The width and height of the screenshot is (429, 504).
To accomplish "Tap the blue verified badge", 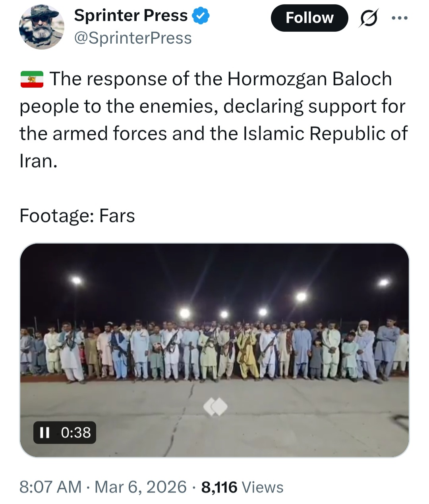I will pos(201,16).
